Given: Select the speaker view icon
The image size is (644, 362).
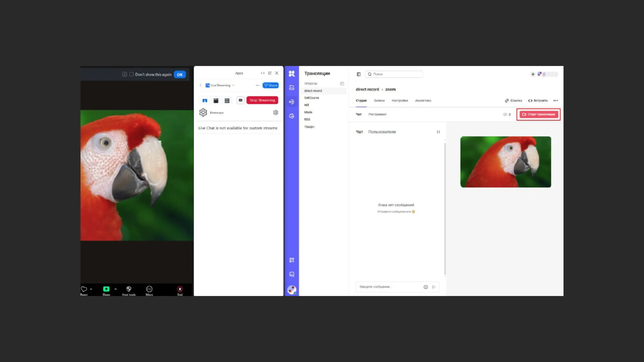Looking at the screenshot, I should 205,100.
